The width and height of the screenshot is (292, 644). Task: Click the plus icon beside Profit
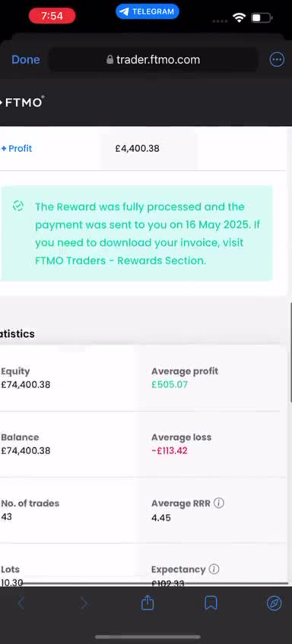[x=4, y=148]
